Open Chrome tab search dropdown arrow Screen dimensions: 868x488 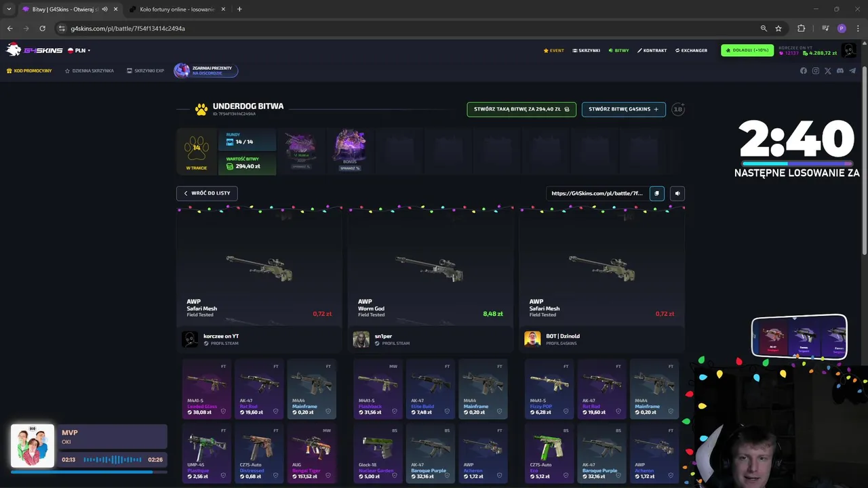pyautogui.click(x=9, y=9)
